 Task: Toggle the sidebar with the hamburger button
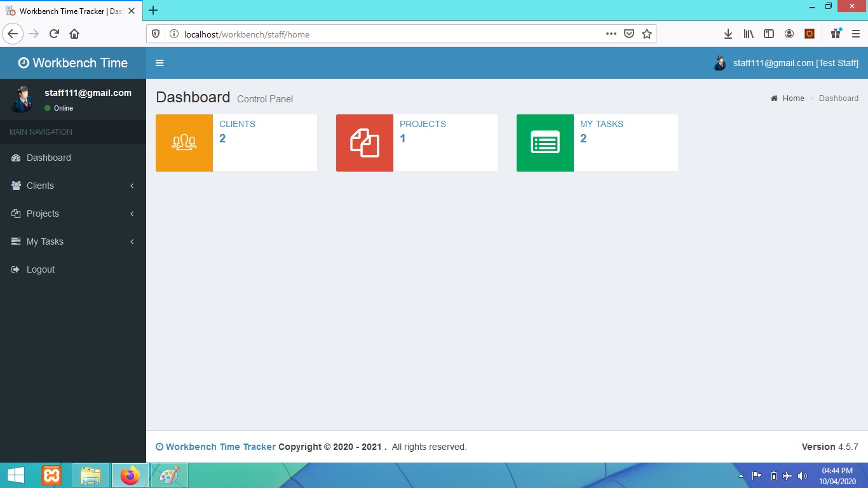[x=159, y=62]
